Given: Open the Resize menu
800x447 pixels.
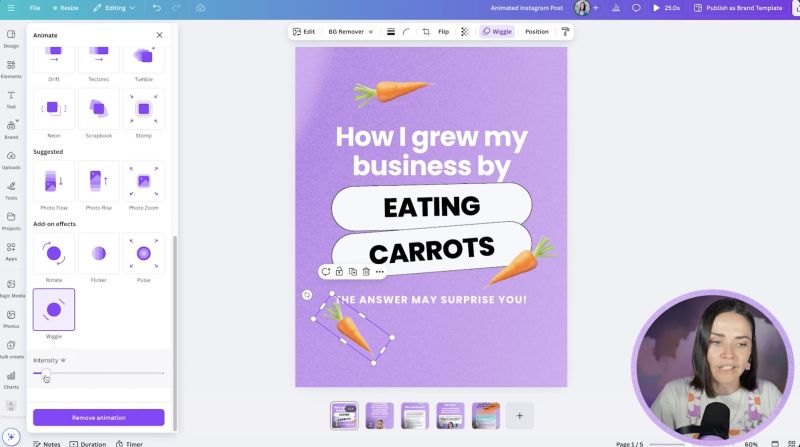Looking at the screenshot, I should [x=65, y=8].
